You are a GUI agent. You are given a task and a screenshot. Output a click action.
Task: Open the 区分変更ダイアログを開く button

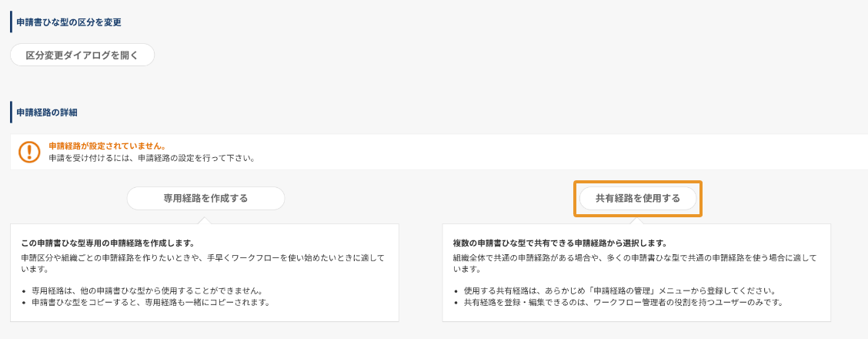click(82, 55)
